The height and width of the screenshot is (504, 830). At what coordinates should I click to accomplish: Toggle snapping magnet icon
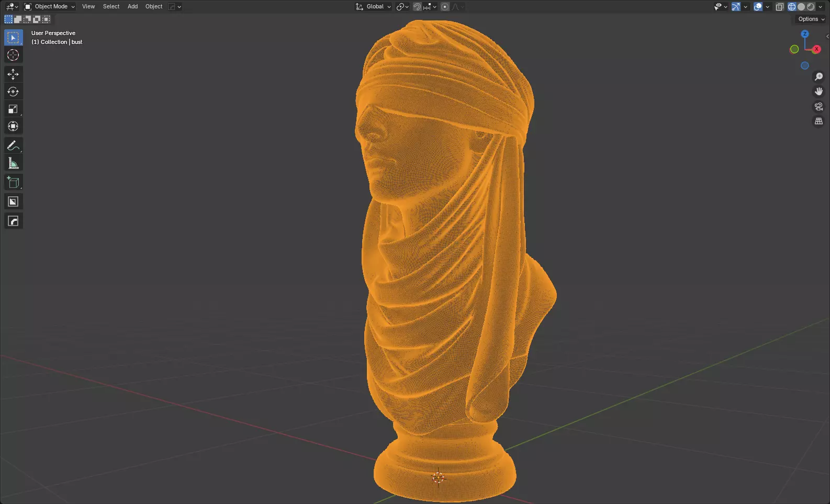click(417, 7)
